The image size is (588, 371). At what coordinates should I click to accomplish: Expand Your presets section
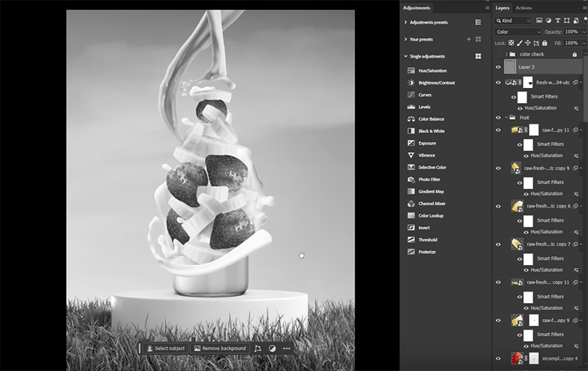(x=406, y=39)
